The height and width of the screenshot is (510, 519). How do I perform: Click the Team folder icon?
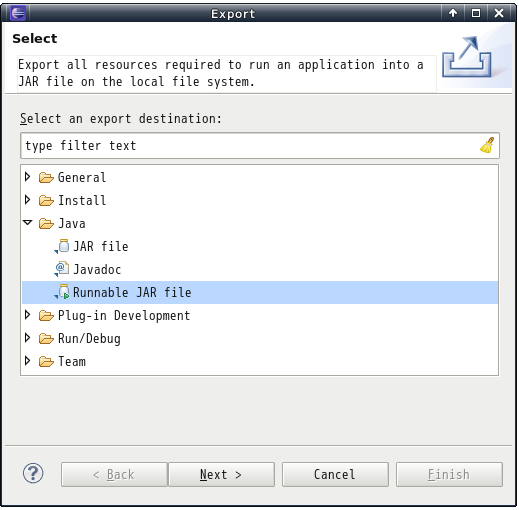tap(46, 361)
